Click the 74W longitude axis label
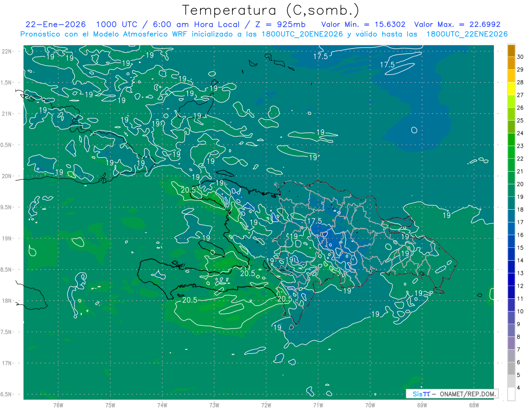The image size is (532, 411). point(162,405)
